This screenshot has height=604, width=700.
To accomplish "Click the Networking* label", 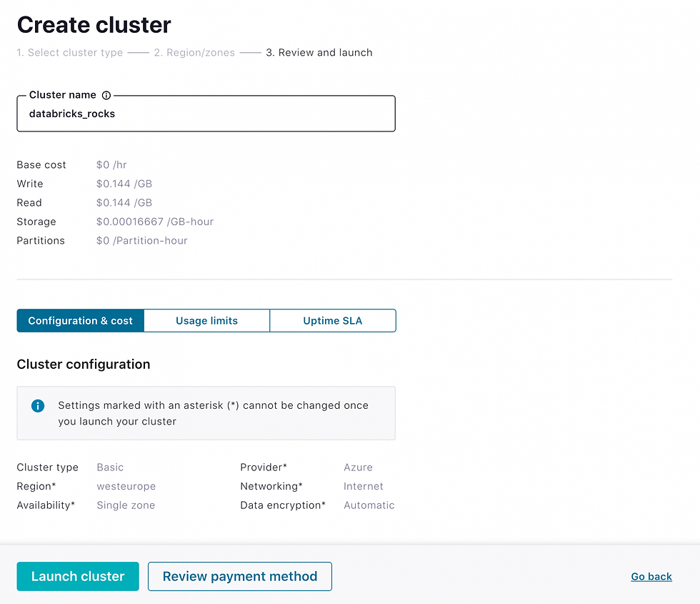I will pyautogui.click(x=271, y=486).
